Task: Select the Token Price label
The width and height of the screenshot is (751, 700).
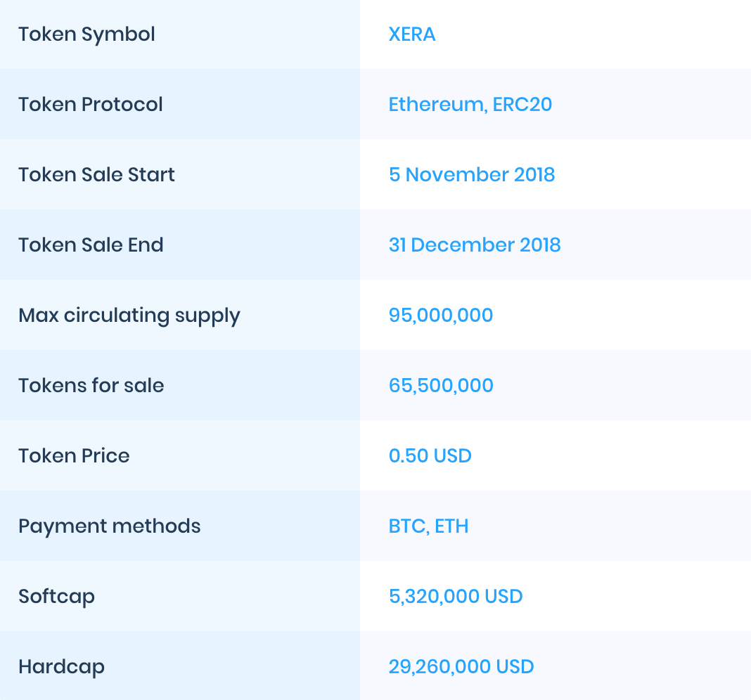Action: pyautogui.click(x=74, y=456)
